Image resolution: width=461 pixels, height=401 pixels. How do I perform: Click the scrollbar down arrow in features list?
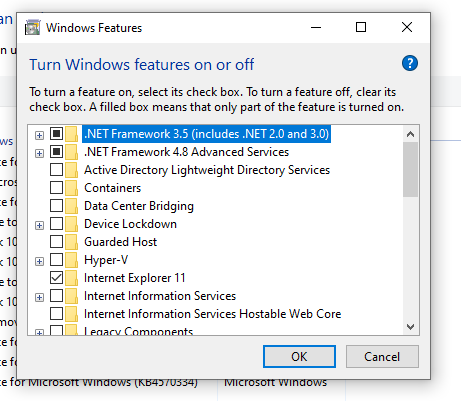(x=410, y=327)
